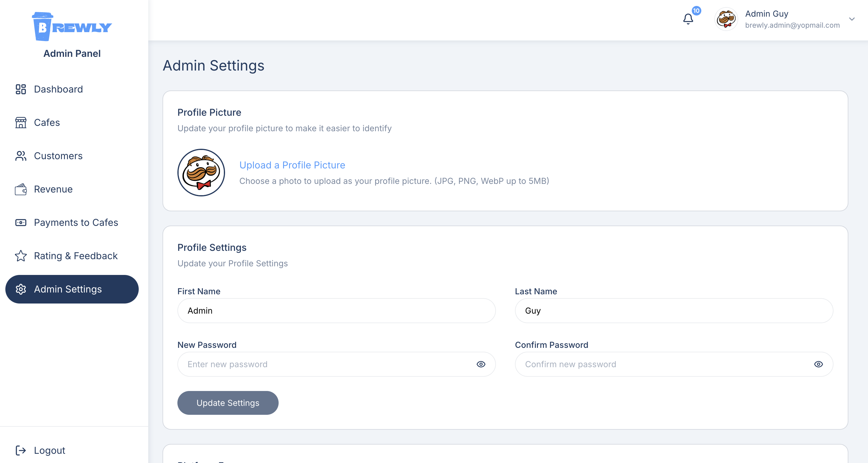Open the Dashboard page

click(x=72, y=89)
